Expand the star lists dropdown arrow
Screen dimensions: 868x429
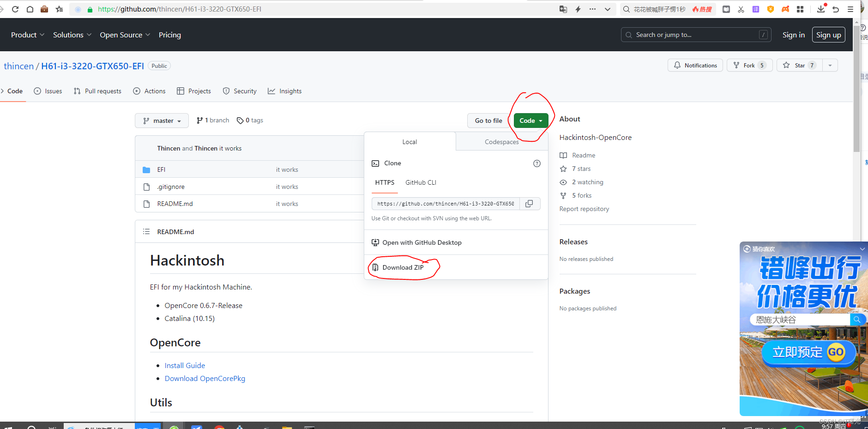tap(830, 65)
